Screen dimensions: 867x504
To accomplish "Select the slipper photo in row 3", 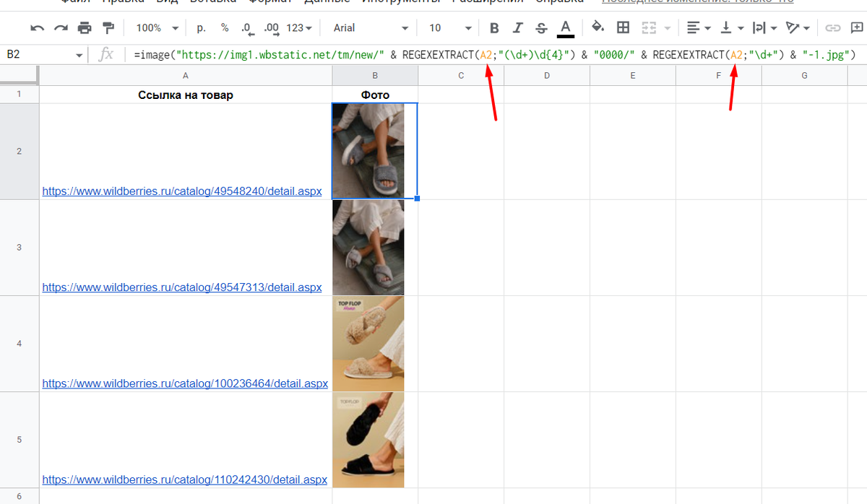I will 368,247.
